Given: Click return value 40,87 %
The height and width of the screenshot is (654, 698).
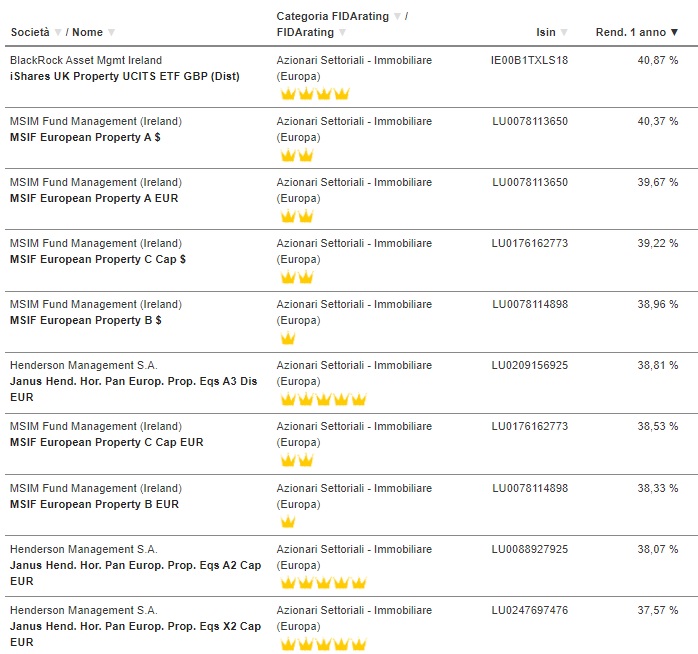Looking at the screenshot, I should pos(658,60).
